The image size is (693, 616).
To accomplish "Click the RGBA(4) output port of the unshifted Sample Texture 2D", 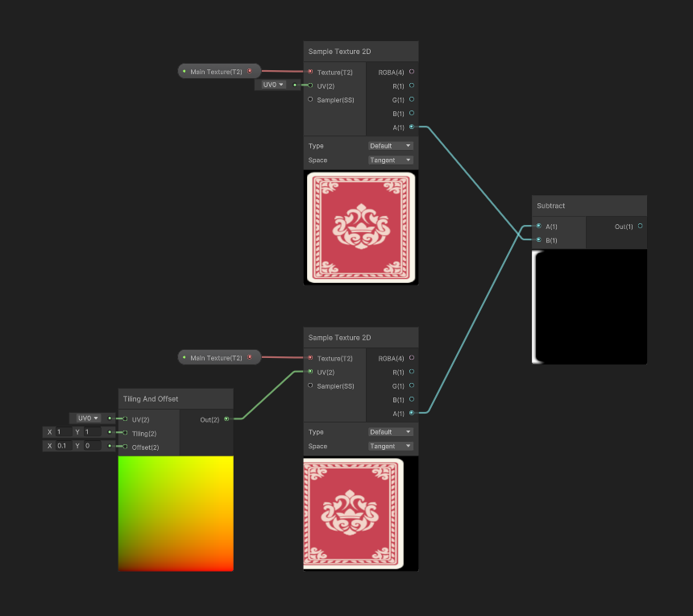I will (412, 72).
